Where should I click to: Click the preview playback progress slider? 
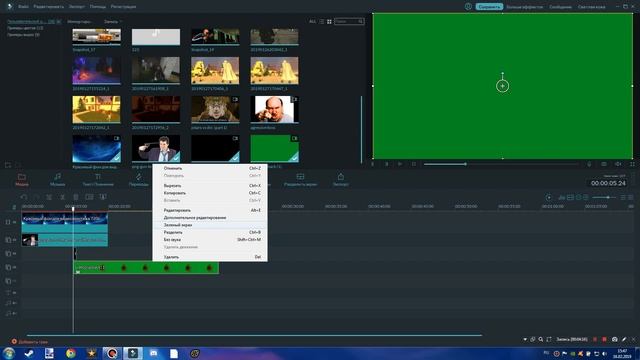tap(501, 164)
